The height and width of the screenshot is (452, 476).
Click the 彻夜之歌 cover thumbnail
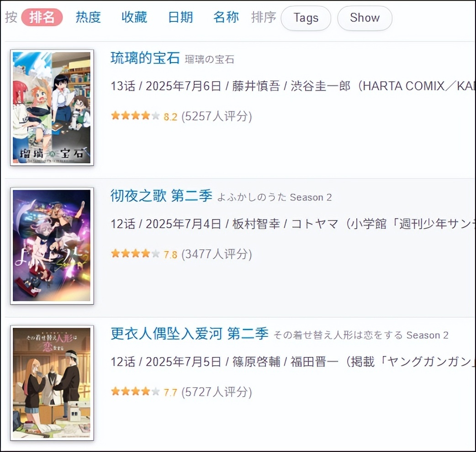point(52,246)
